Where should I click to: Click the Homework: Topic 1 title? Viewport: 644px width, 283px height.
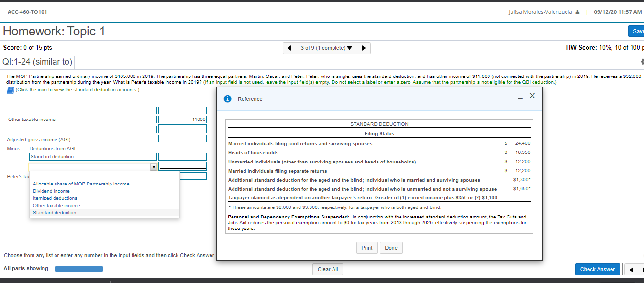pos(54,32)
